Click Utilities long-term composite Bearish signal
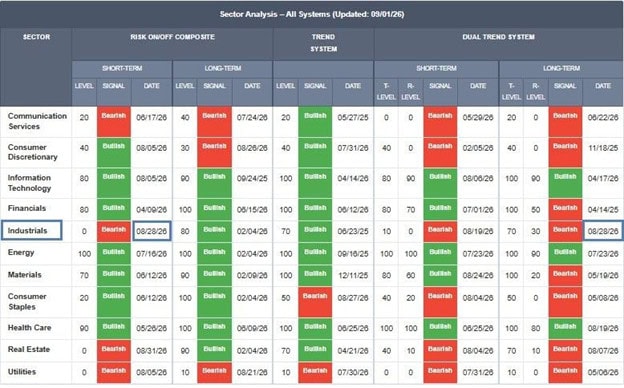Image resolution: width=624 pixels, height=388 pixels. point(214,373)
